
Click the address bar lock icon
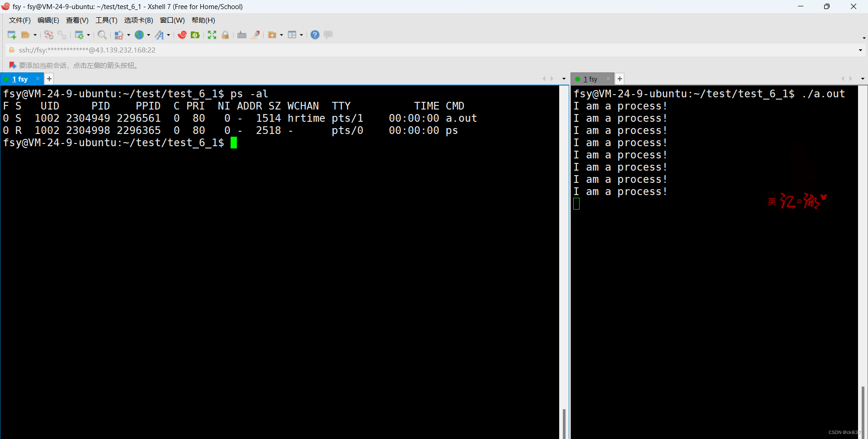(12, 50)
